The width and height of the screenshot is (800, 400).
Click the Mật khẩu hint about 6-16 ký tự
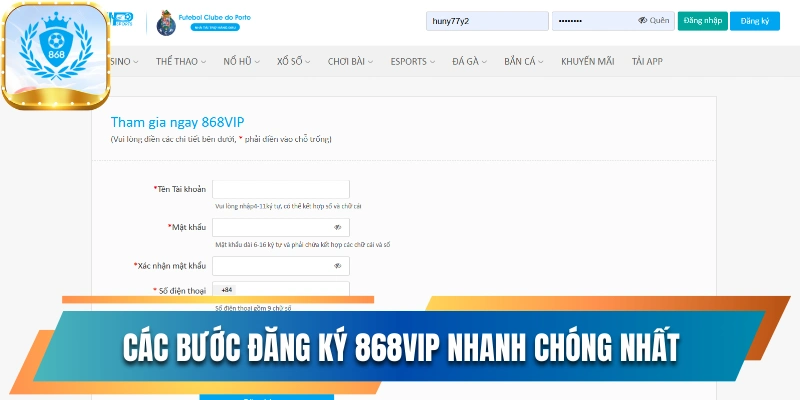pos(303,245)
